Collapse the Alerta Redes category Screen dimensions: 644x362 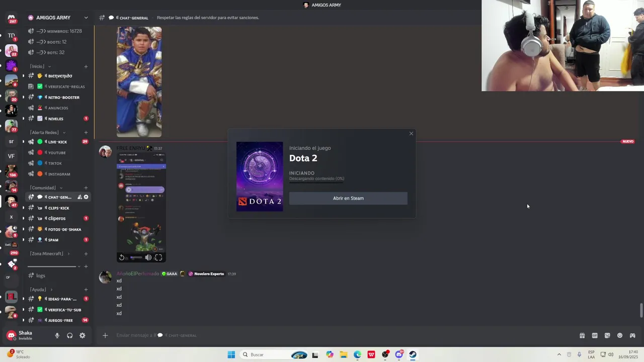[x=47, y=133]
